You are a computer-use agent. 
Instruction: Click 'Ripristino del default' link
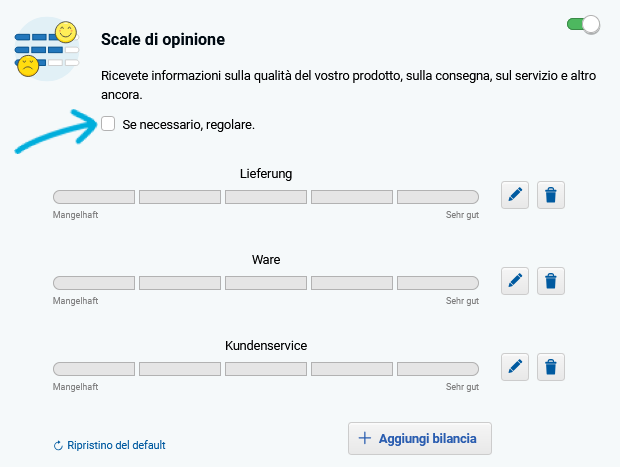click(x=116, y=445)
